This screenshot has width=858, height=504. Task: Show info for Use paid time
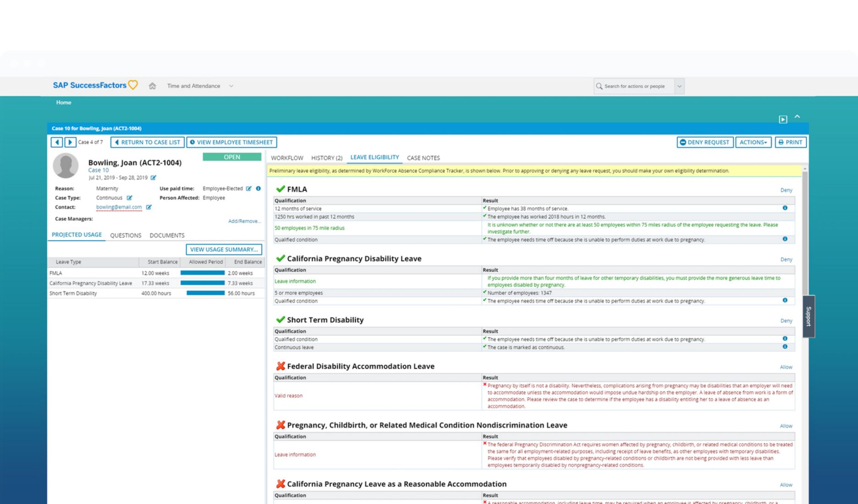258,188
